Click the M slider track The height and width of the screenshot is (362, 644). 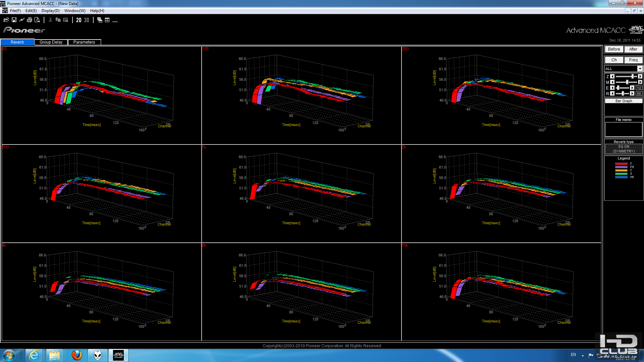pyautogui.click(x=626, y=82)
